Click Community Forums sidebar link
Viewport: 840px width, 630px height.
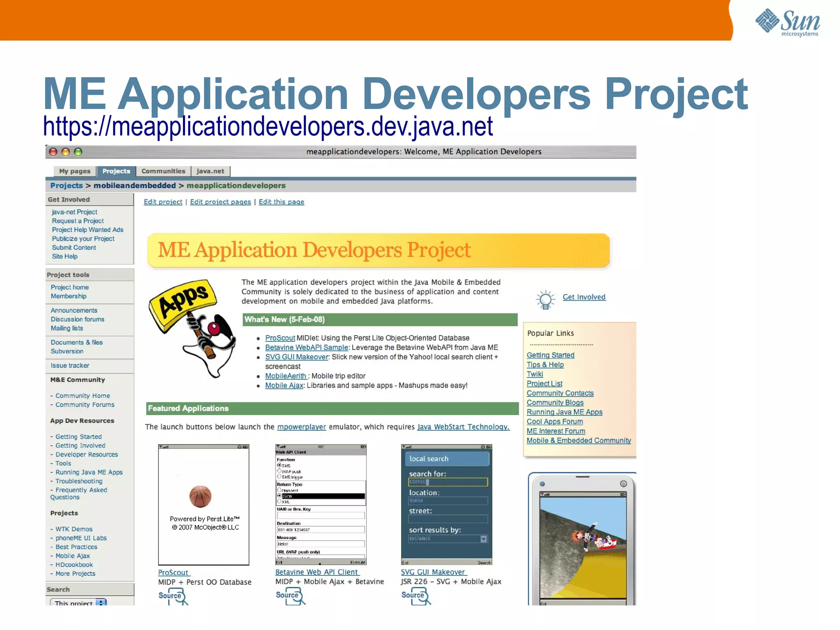point(84,405)
